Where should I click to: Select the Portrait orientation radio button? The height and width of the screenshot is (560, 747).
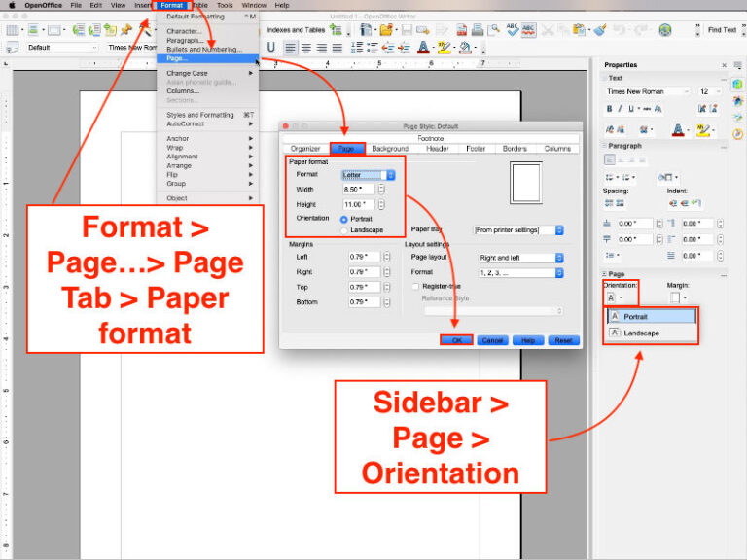pyautogui.click(x=344, y=220)
